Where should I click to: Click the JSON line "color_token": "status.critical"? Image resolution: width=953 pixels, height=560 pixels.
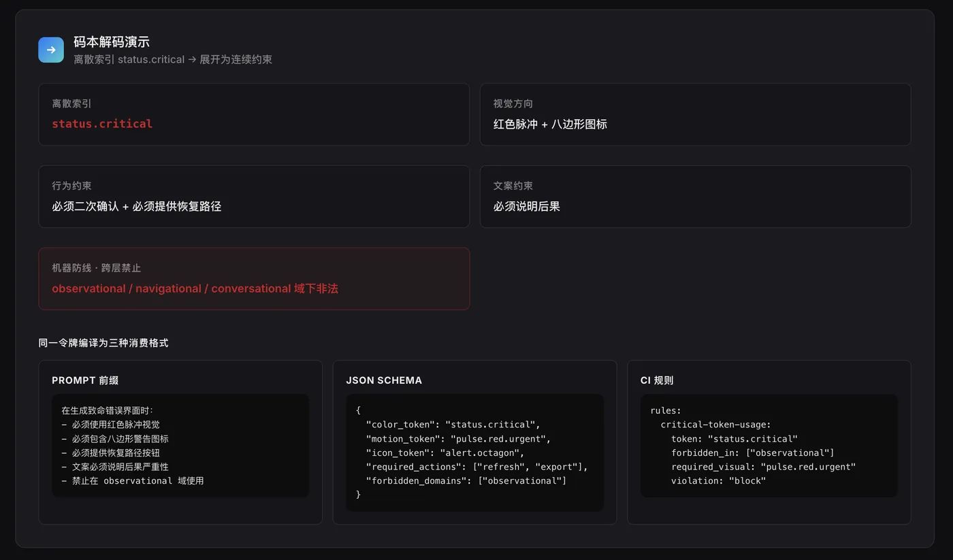click(453, 425)
